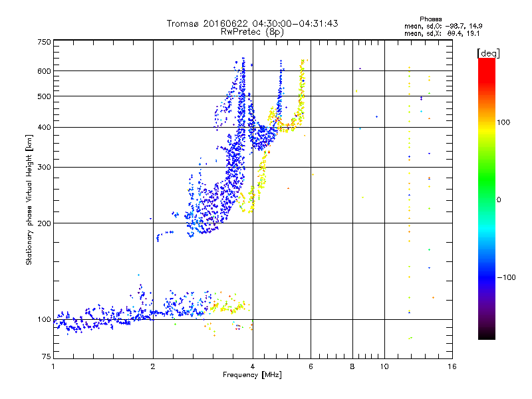Click the "mean, sd,O: -98.7, 14.9" text
The image size is (532, 399).
443,26
